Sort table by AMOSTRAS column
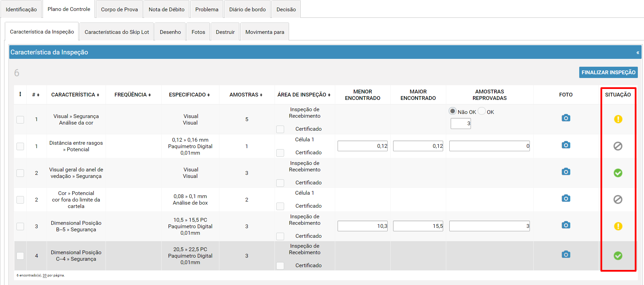Image resolution: width=644 pixels, height=285 pixels. tap(246, 95)
